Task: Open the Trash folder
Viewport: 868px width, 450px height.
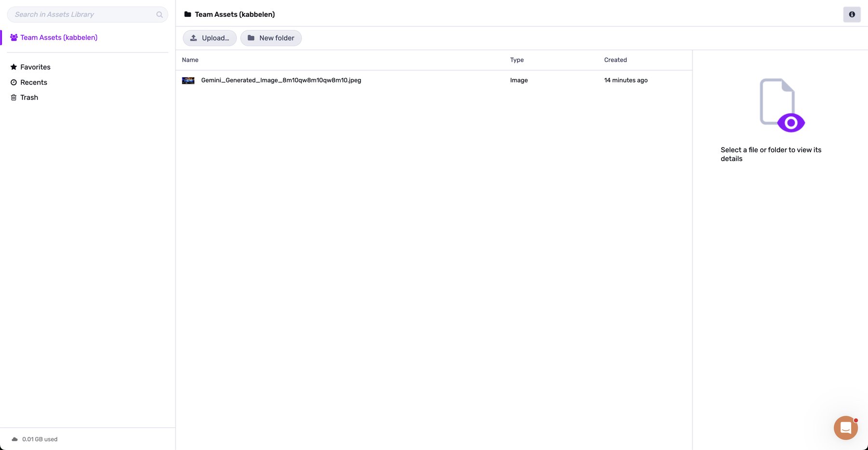Action: pos(24,97)
